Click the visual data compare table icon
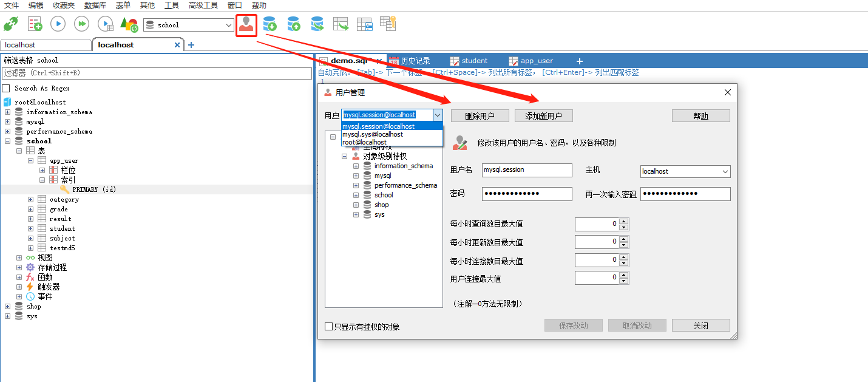 (x=364, y=24)
